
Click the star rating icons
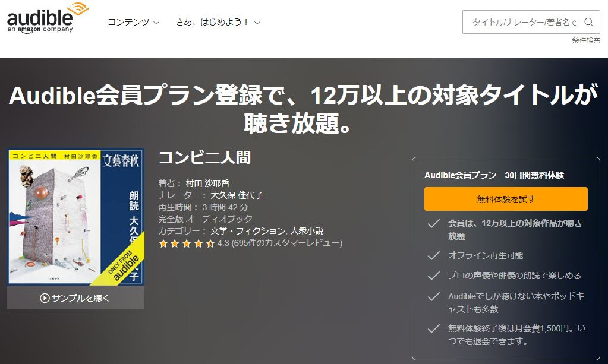click(186, 243)
